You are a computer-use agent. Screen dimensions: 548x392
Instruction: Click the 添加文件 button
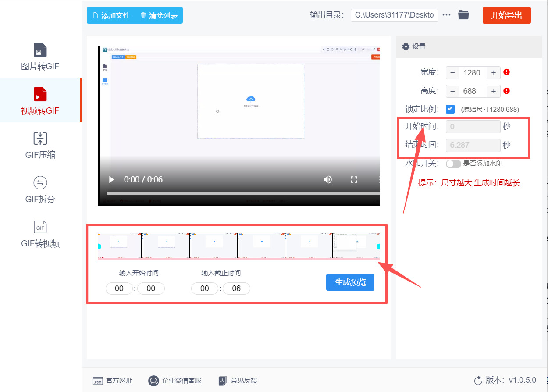(111, 15)
